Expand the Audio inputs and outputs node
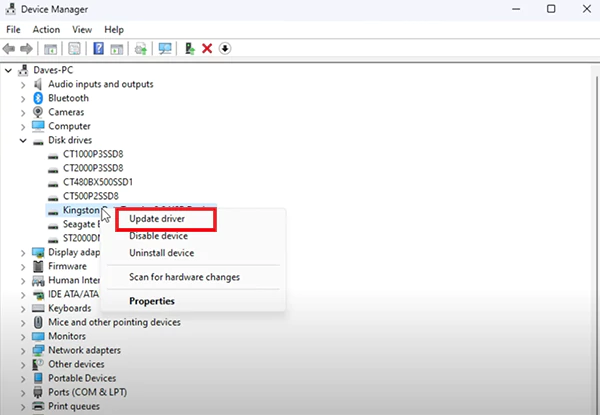 [23, 85]
